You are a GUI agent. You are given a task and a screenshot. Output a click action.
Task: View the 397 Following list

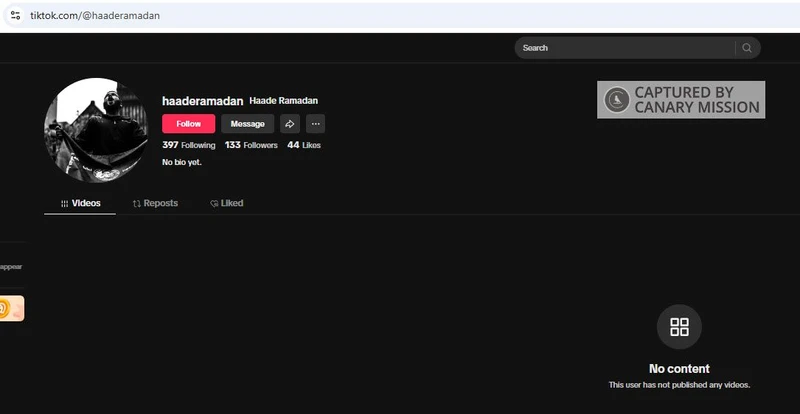[x=189, y=145]
